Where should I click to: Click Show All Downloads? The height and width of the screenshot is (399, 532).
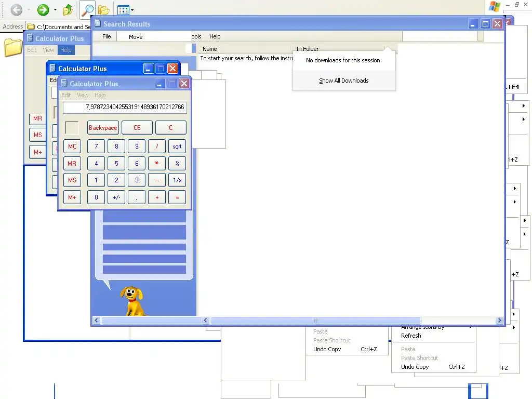point(344,81)
